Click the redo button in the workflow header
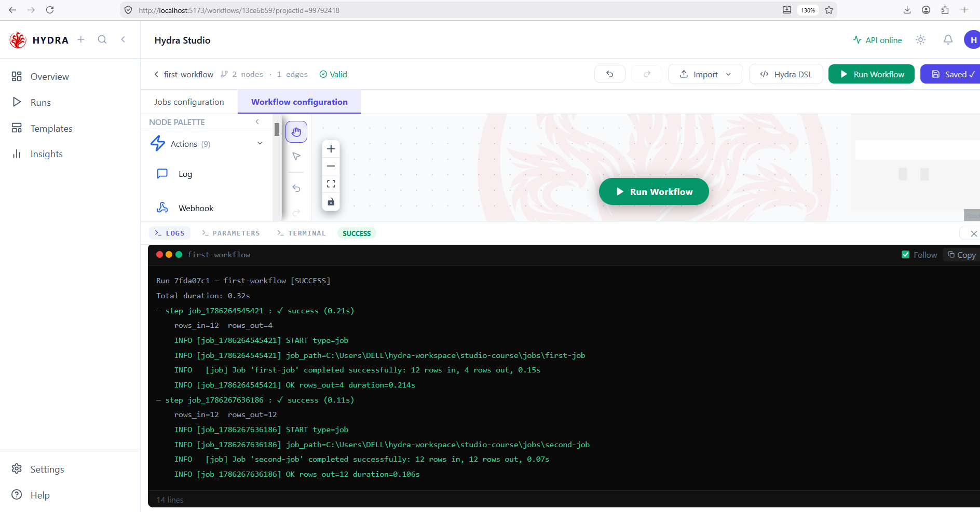This screenshot has height=512, width=980. pyautogui.click(x=647, y=74)
